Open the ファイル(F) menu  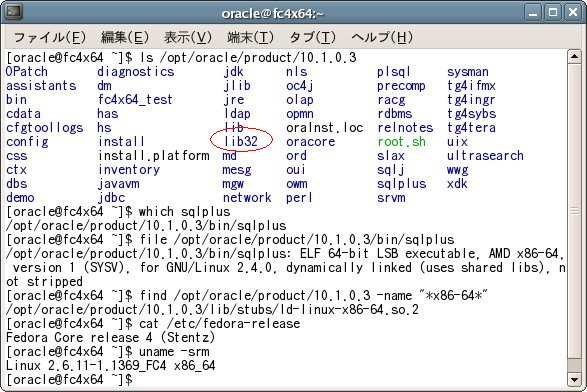pyautogui.click(x=50, y=37)
